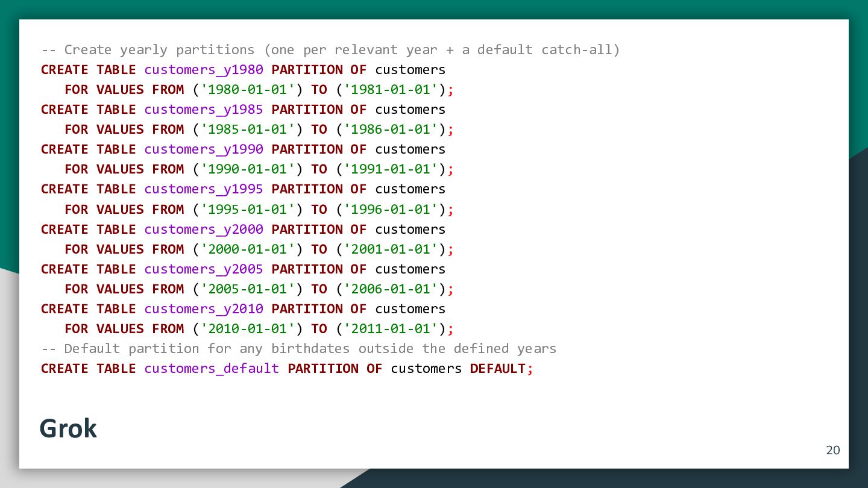Click the customers_default table name

tap(212, 369)
